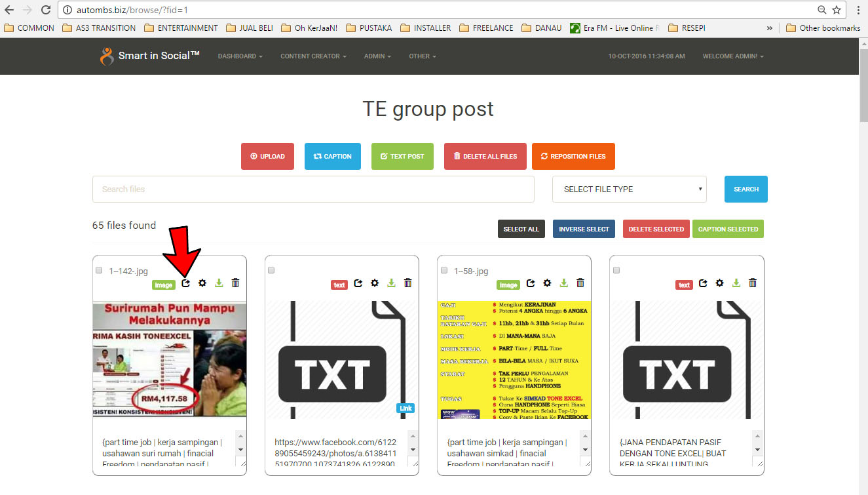This screenshot has width=868, height=495.
Task: Tick the checkbox on the JANA PENDAPATAN text card
Action: [616, 270]
